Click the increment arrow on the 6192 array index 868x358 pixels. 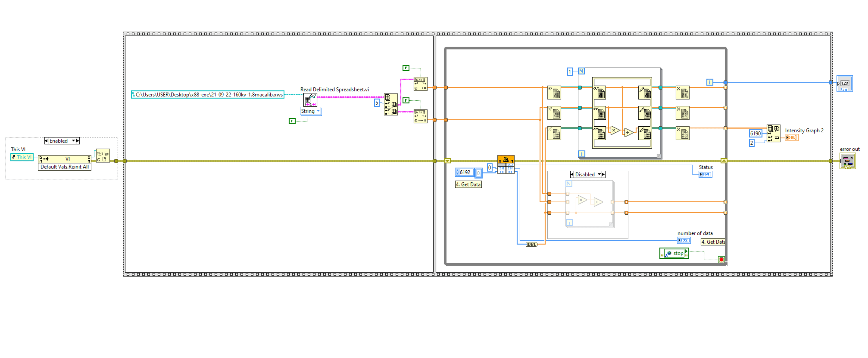coord(457,171)
